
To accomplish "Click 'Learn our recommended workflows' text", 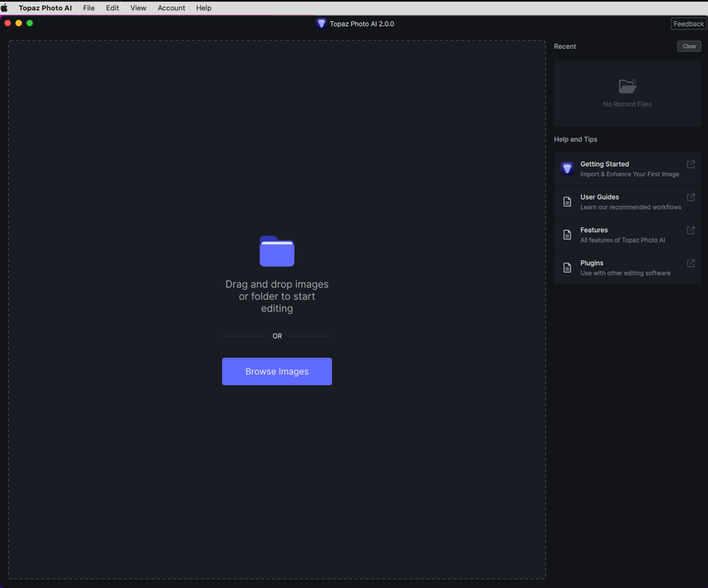I will coord(630,207).
